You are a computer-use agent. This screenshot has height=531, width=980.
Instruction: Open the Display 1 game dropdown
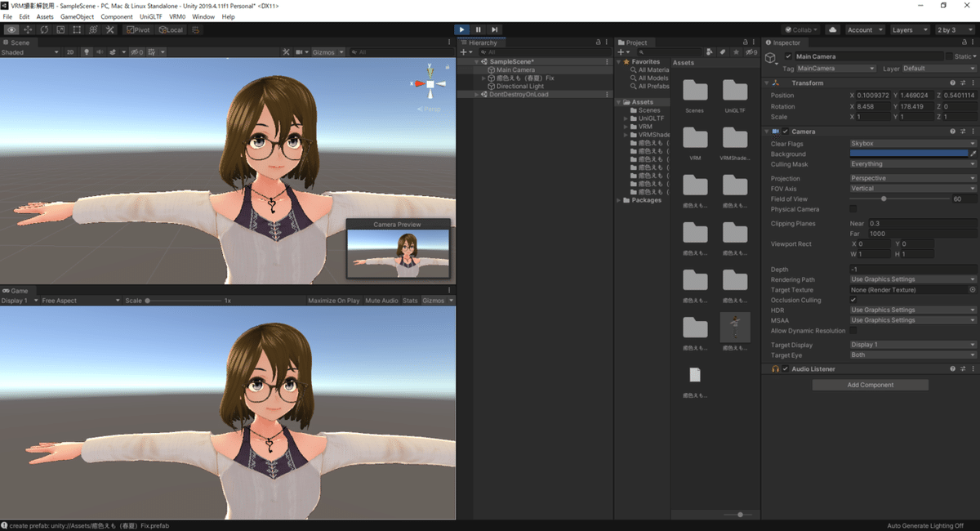20,301
